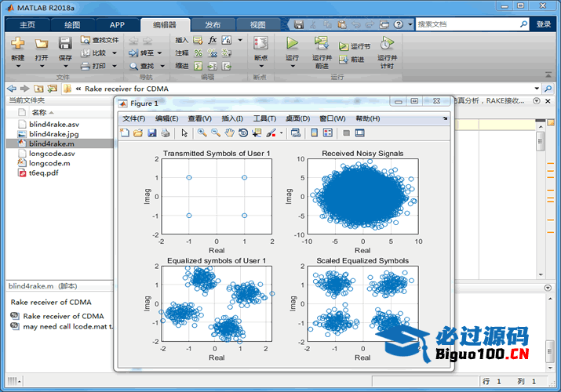Screen dimensions: 561x392
Task: Save the script with the 保存 icon
Action: tap(65, 43)
